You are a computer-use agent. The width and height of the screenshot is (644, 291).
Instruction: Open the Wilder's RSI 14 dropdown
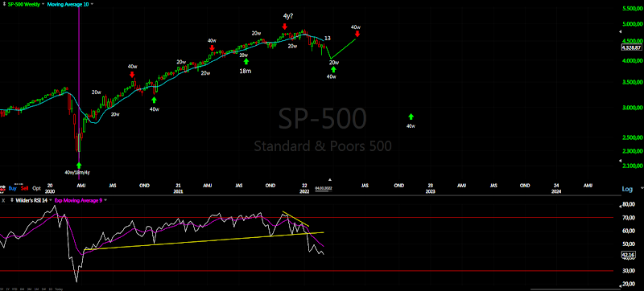(51, 200)
